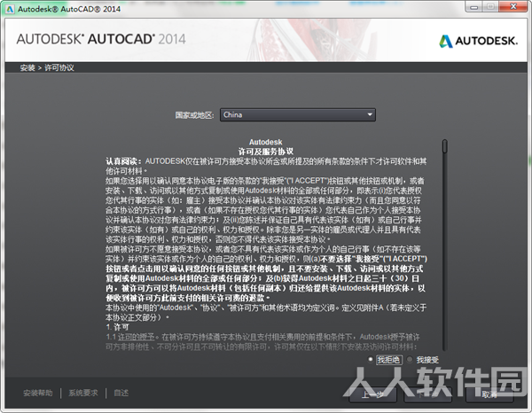Image resolution: width=532 pixels, height=413 pixels.
Task: Click the 许可协议 breadcrumb text
Action: click(x=59, y=68)
